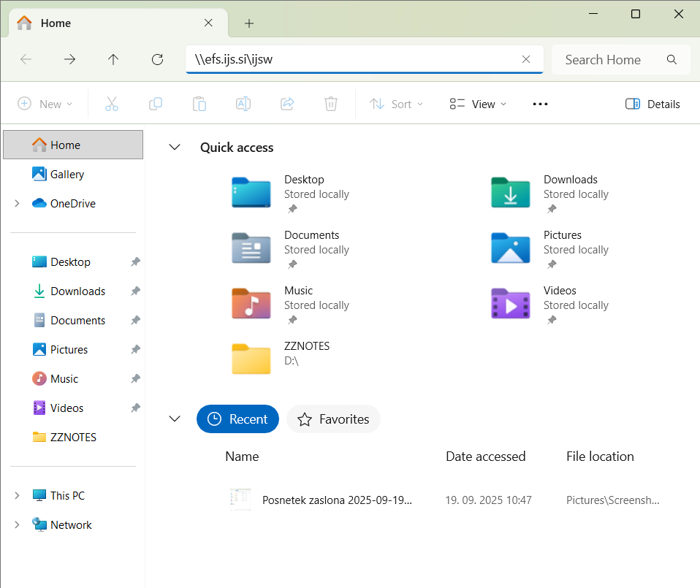Open the View dropdown menu
The image size is (700, 588).
click(x=478, y=104)
